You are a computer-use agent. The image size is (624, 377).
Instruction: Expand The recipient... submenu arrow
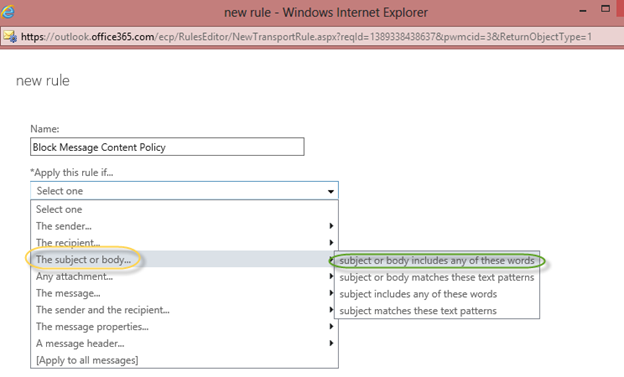331,242
